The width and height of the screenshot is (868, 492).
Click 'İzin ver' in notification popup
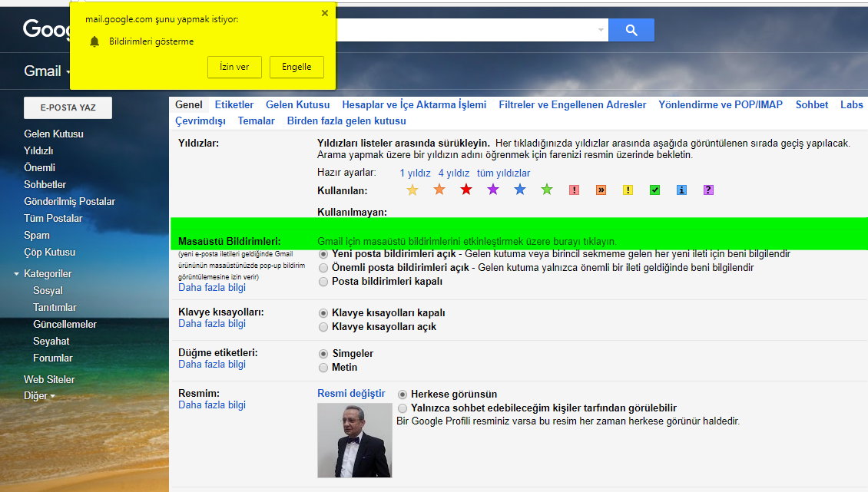[235, 67]
